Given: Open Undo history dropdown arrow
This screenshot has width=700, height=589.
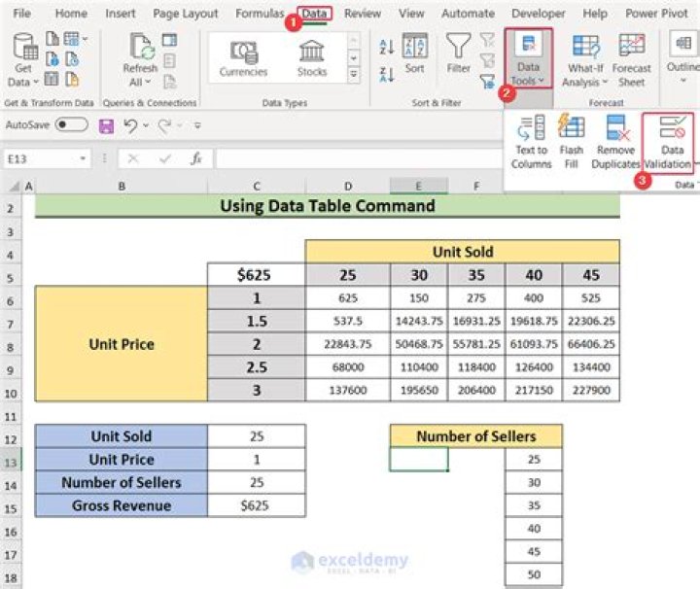Looking at the screenshot, I should 146,125.
